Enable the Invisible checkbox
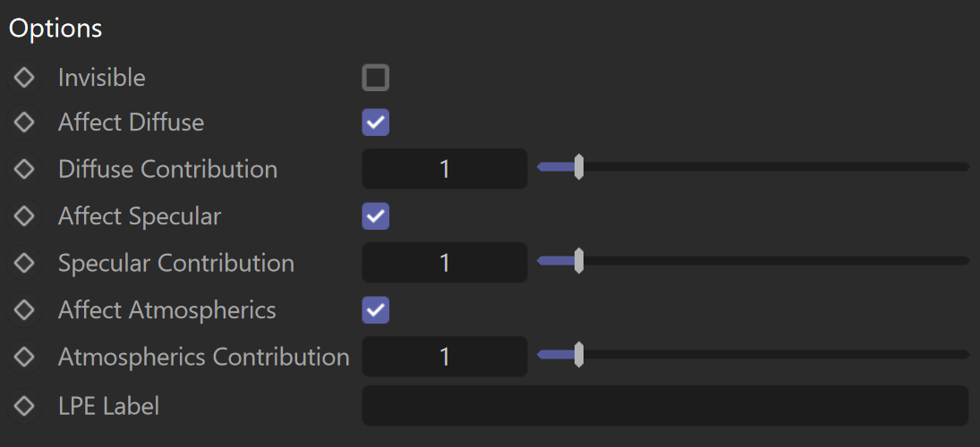 tap(376, 78)
